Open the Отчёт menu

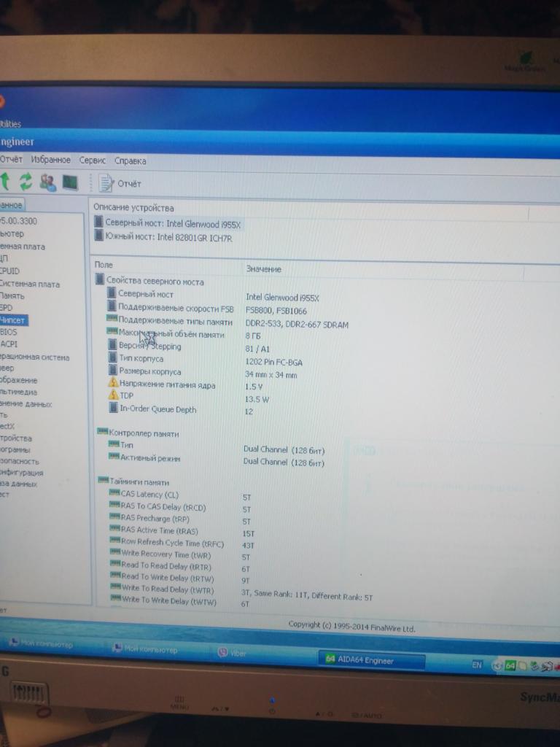click(11, 159)
